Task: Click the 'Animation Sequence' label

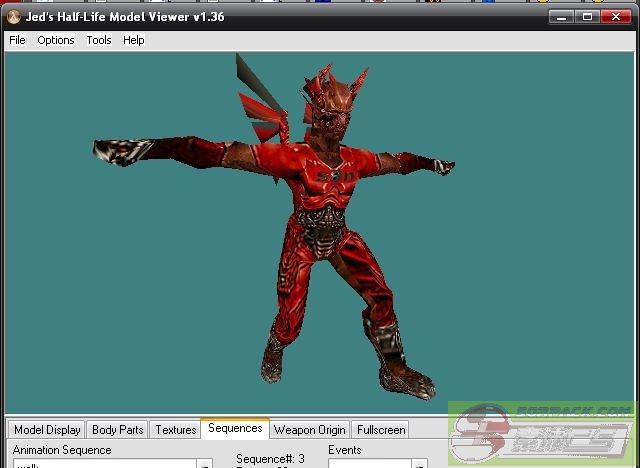Action: click(x=62, y=450)
